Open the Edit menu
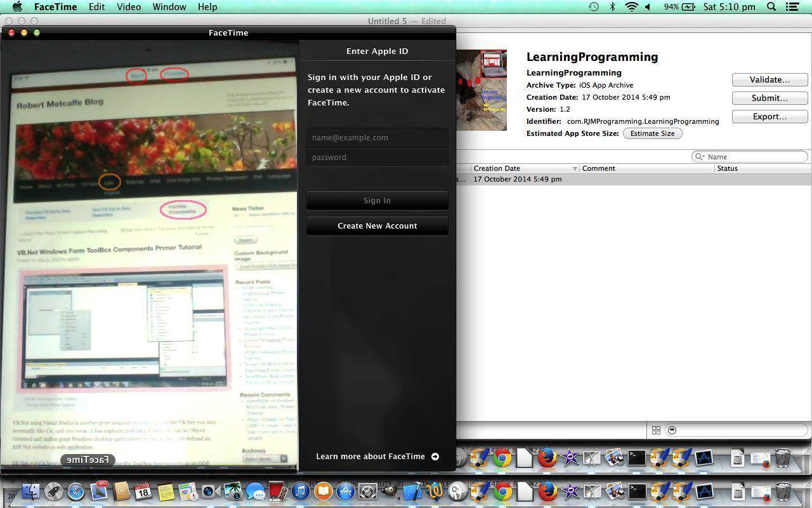This screenshot has width=812, height=508. point(96,7)
